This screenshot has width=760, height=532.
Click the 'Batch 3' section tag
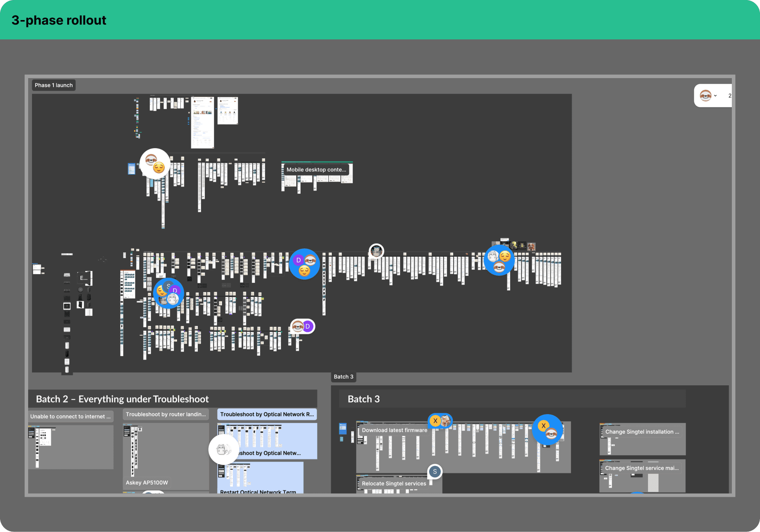pos(343,377)
